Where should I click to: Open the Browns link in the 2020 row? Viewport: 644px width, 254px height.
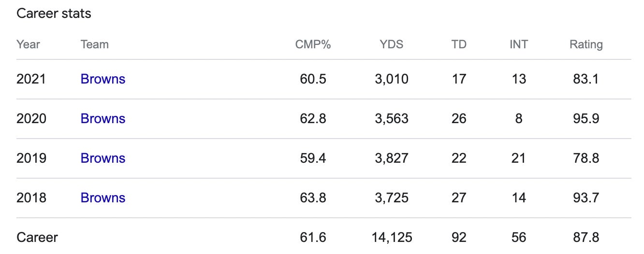click(x=103, y=119)
